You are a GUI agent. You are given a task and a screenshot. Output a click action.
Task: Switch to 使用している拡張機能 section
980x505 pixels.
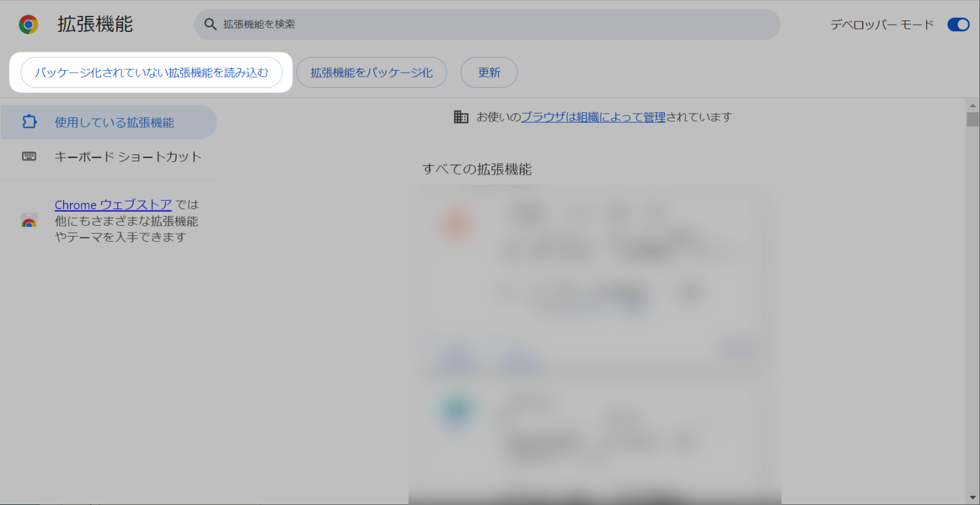(x=108, y=121)
